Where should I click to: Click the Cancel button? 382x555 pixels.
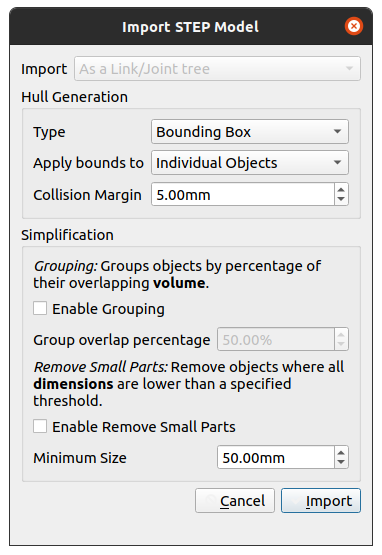click(235, 500)
